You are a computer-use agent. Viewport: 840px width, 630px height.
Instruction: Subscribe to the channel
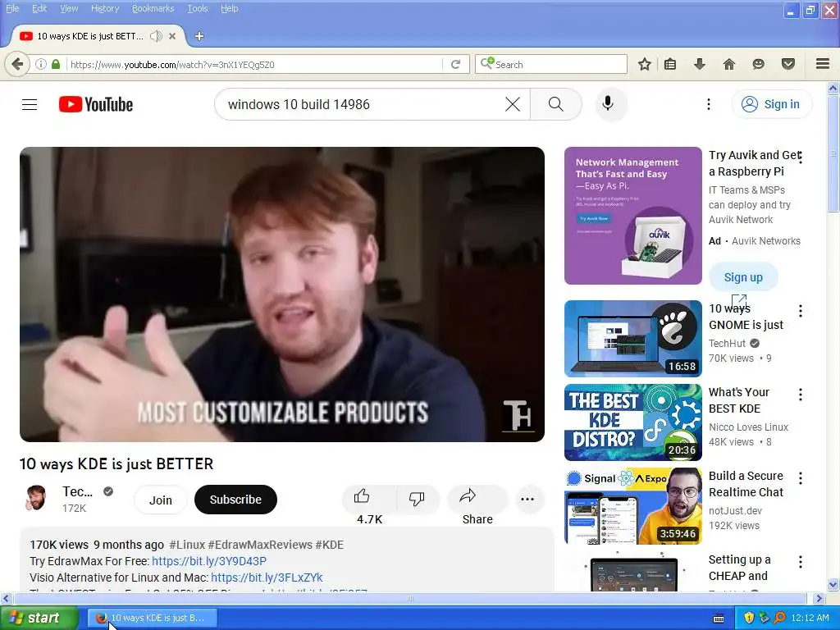tap(235, 500)
